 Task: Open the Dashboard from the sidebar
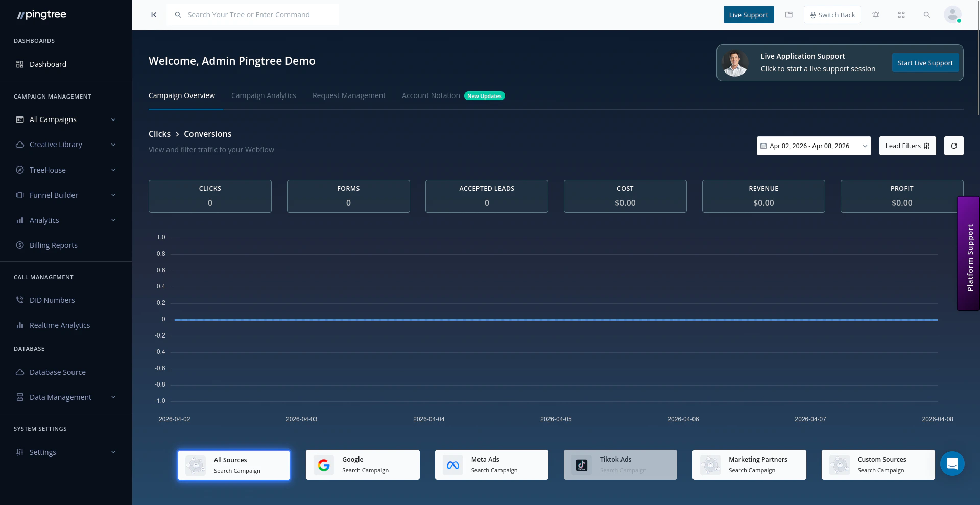pos(48,64)
